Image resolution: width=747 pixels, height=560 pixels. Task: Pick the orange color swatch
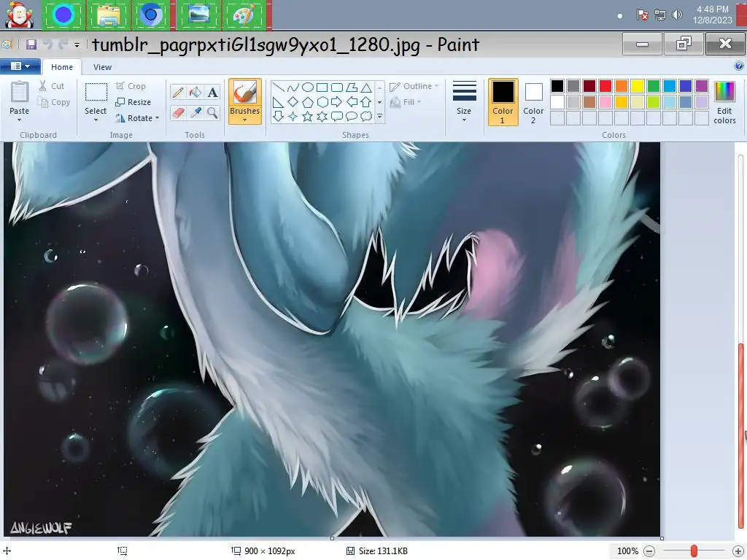tap(622, 86)
